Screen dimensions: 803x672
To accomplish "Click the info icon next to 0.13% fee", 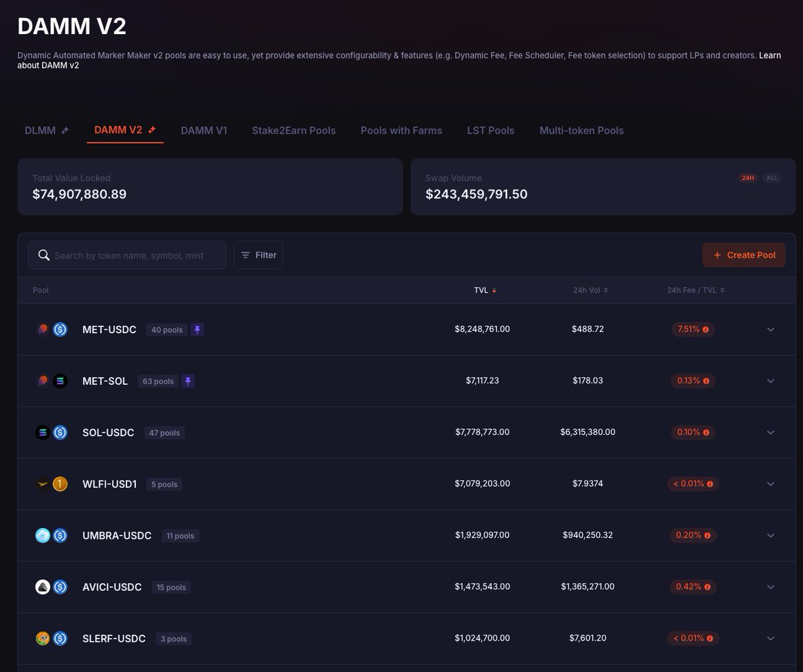I will 706,381.
